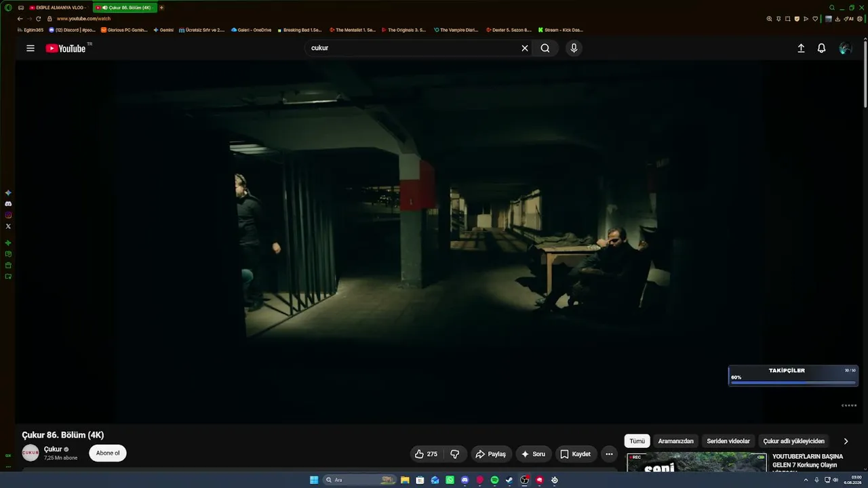
Task: Open the Breaking Bad bookmark
Action: point(299,30)
